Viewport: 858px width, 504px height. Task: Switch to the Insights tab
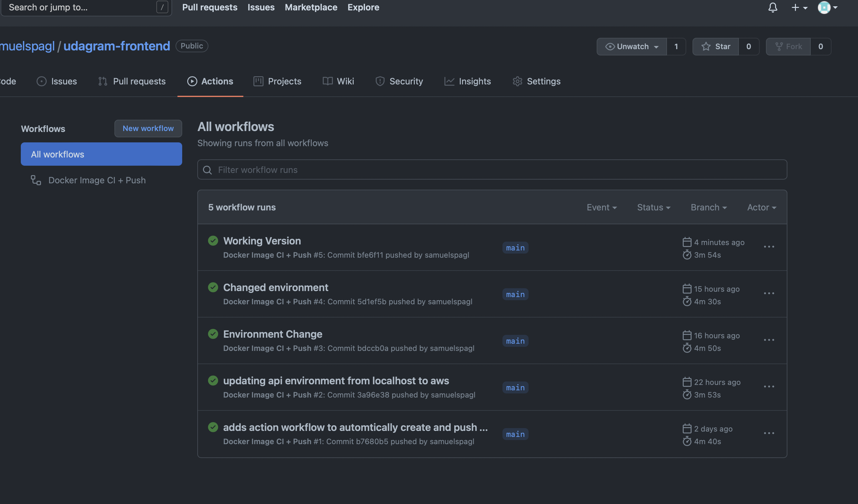pos(467,81)
